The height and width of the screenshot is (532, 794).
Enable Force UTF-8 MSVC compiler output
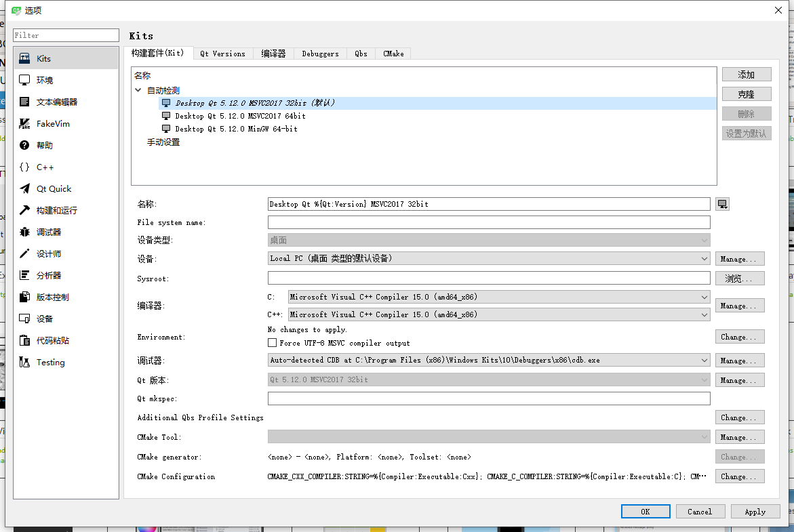272,343
